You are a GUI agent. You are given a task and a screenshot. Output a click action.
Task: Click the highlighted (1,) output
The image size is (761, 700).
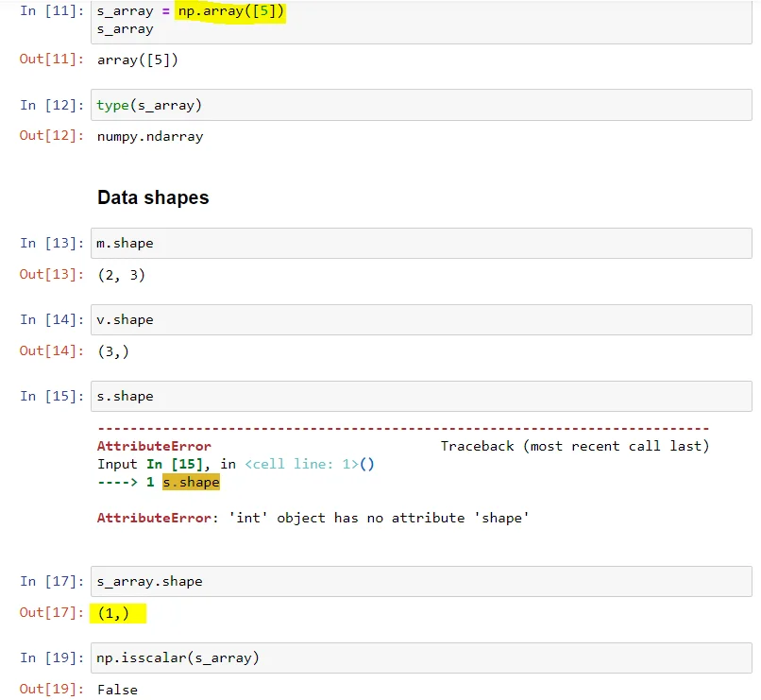coord(117,613)
